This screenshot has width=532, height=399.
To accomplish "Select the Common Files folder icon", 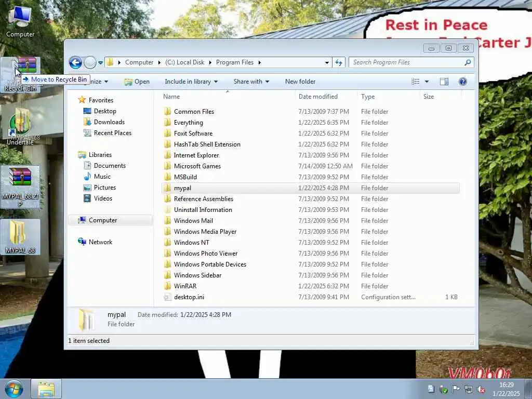I will coord(167,112).
